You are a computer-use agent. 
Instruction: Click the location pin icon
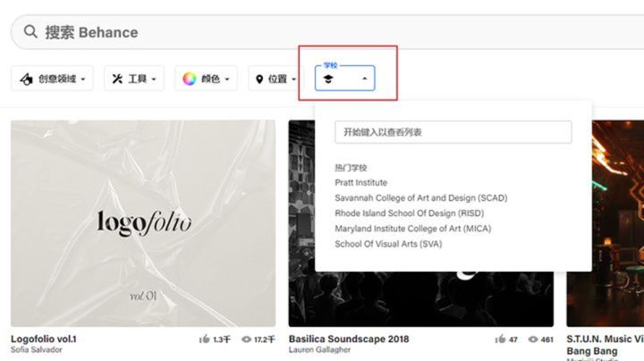[259, 79]
